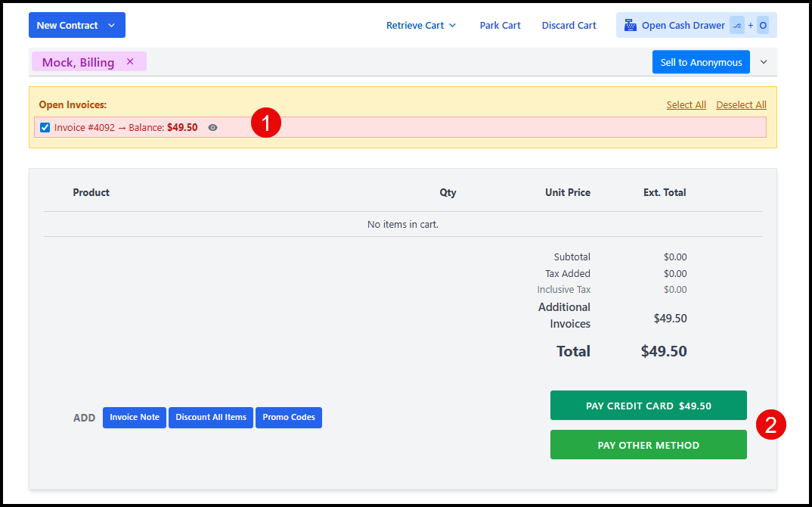Expand the New Contract dropdown
The height and width of the screenshot is (507, 812).
click(111, 25)
